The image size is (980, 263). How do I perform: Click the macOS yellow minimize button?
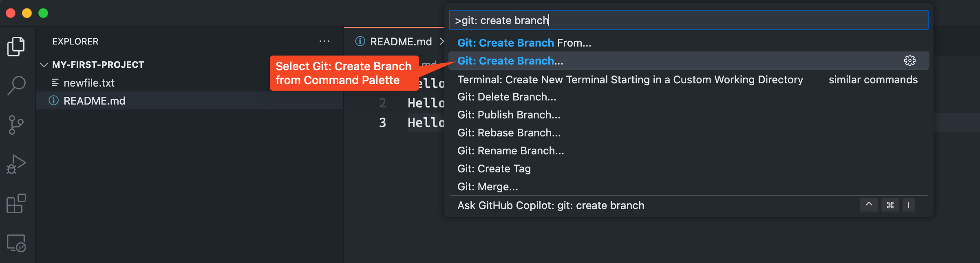[27, 13]
